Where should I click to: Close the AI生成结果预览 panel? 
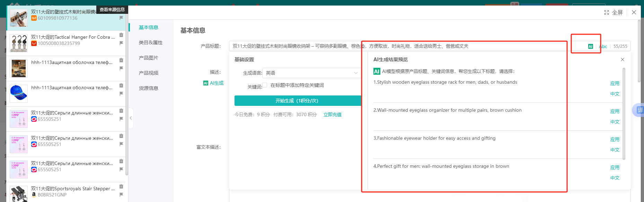(622, 59)
